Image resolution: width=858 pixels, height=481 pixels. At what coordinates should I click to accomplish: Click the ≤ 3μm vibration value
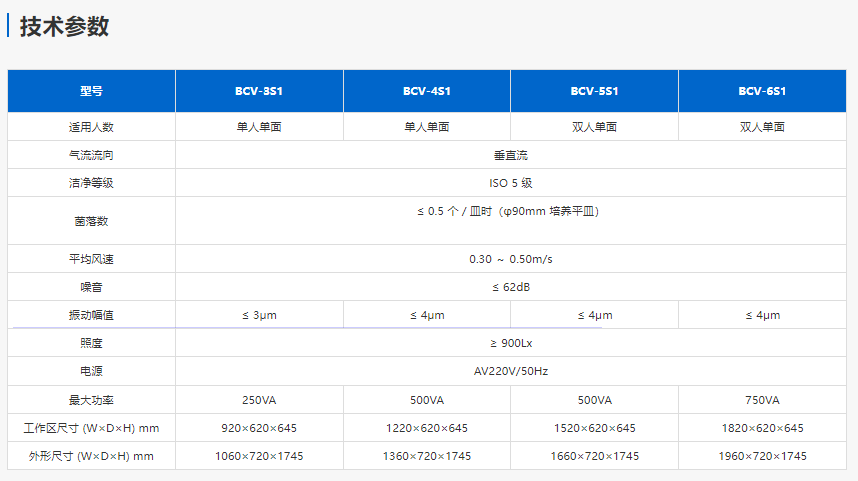click(x=259, y=315)
